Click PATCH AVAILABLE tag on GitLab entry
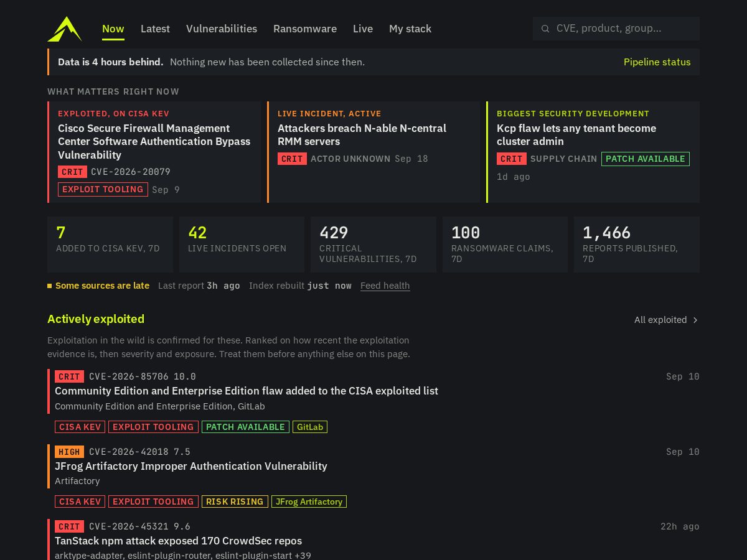The height and width of the screenshot is (560, 747). 245,427
